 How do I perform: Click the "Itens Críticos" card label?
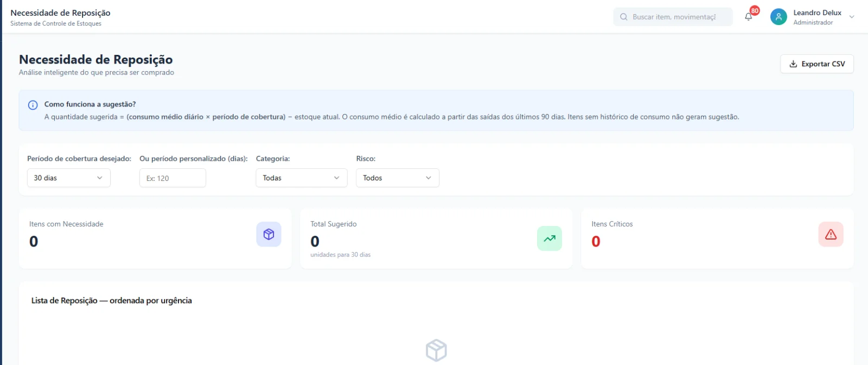click(612, 224)
